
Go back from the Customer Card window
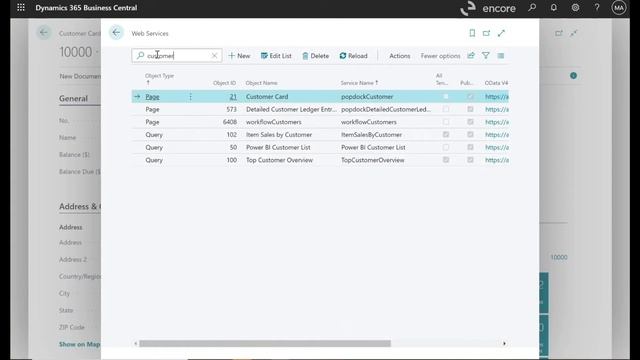click(44, 33)
